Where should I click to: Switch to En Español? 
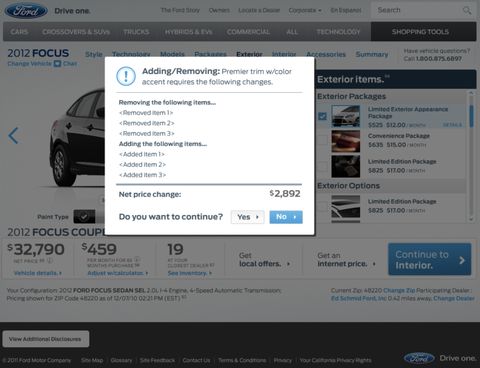[x=346, y=10]
